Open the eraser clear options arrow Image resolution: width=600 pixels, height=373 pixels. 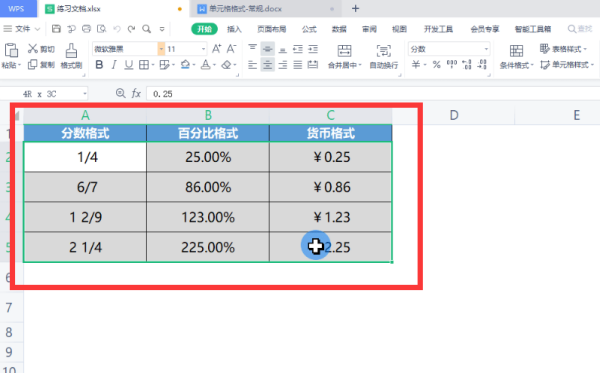click(x=235, y=65)
